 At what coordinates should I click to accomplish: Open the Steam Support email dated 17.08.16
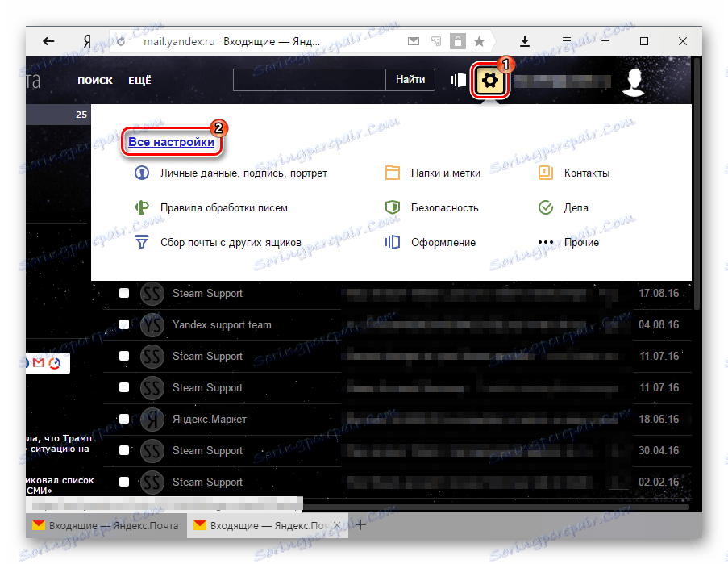(x=397, y=293)
